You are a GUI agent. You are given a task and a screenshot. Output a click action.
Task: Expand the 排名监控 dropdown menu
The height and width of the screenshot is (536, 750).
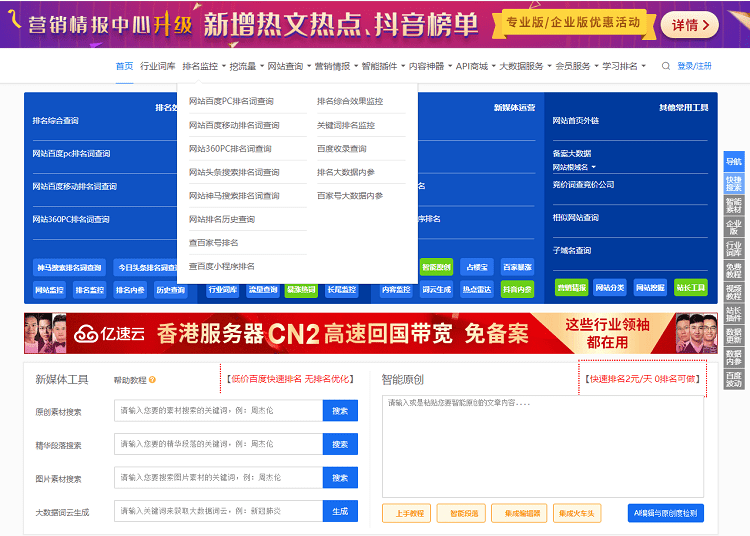[203, 66]
